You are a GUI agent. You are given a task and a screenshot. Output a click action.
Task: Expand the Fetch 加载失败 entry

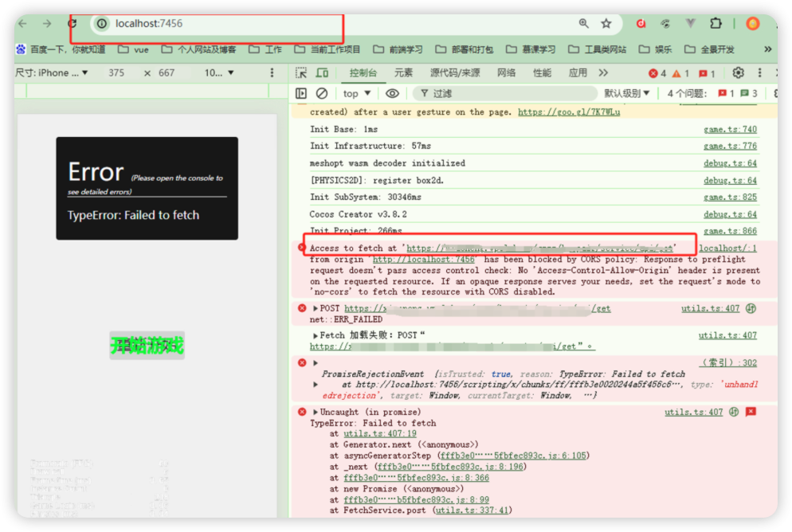click(x=316, y=335)
